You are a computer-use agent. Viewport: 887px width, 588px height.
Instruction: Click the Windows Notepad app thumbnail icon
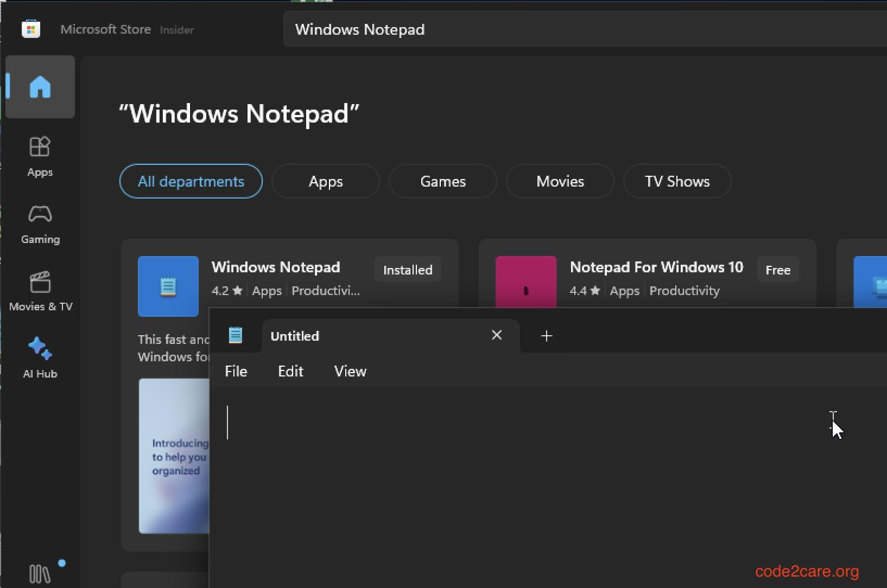coord(168,286)
